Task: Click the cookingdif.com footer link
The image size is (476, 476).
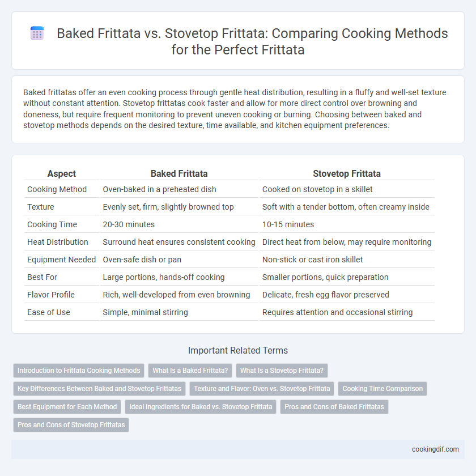Action: [x=435, y=449]
